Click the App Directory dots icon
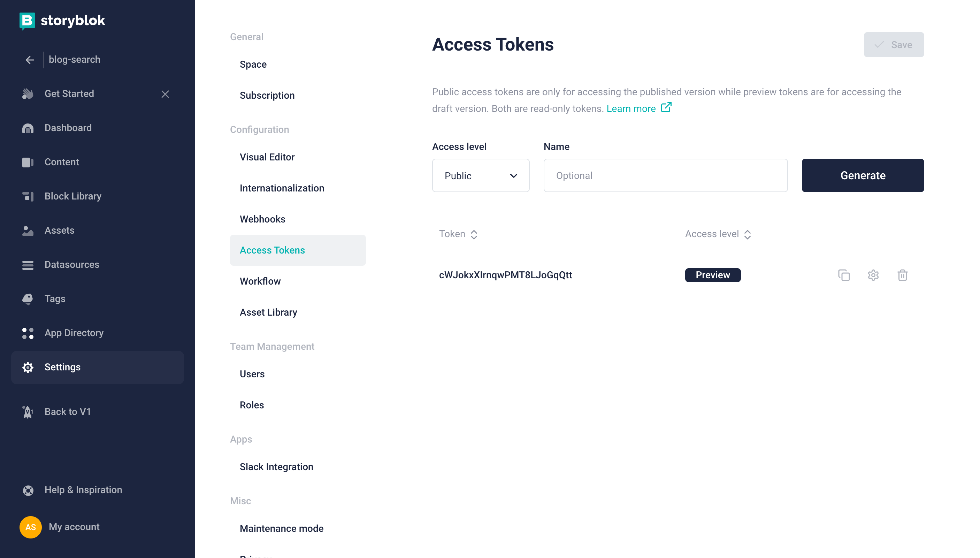Screen dimensions: 980x558 point(28,333)
